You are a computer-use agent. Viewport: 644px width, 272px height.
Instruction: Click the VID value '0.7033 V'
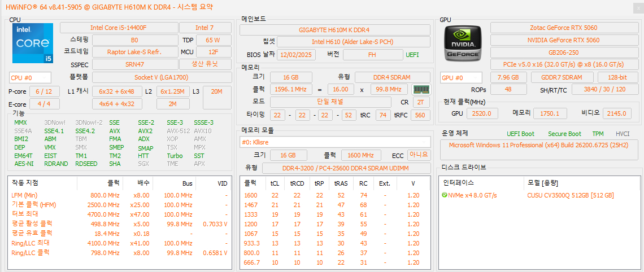[215, 224]
